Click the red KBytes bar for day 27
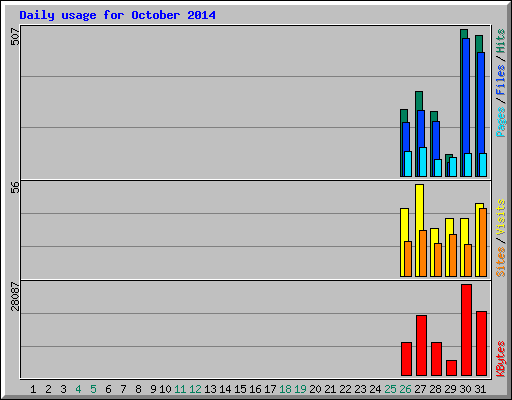The width and height of the screenshot is (512, 400). click(421, 345)
